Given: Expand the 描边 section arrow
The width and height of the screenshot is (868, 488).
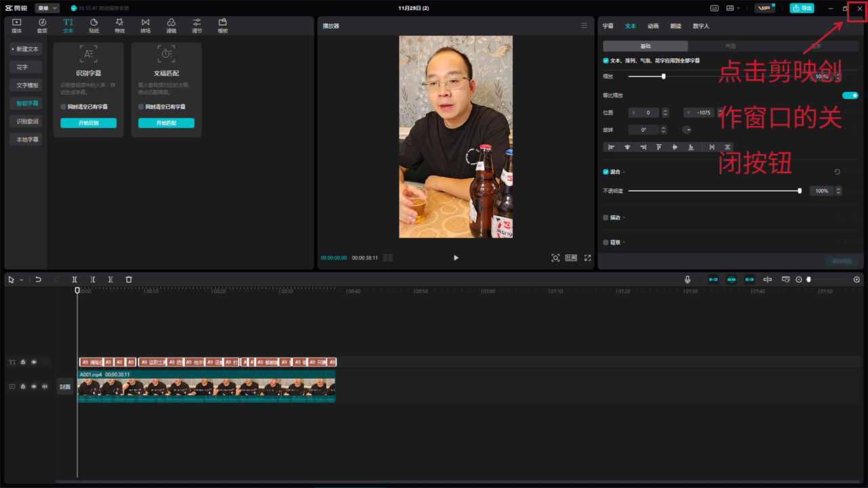Looking at the screenshot, I should click(x=623, y=218).
